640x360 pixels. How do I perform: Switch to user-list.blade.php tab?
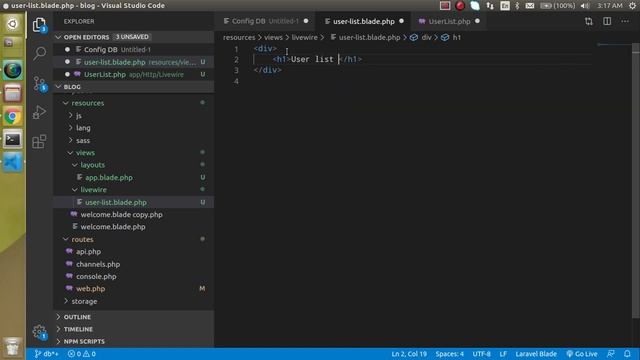click(x=363, y=21)
